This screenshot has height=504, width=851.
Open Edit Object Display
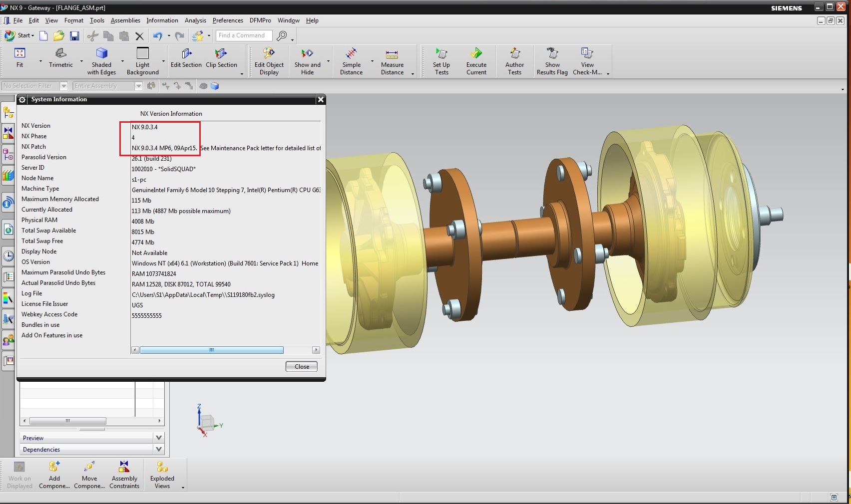[x=269, y=62]
